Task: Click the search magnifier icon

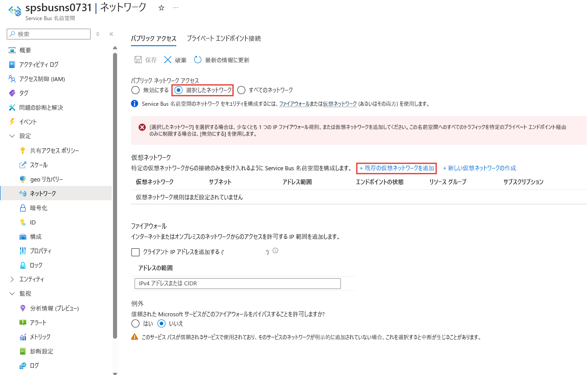Action: click(13, 34)
